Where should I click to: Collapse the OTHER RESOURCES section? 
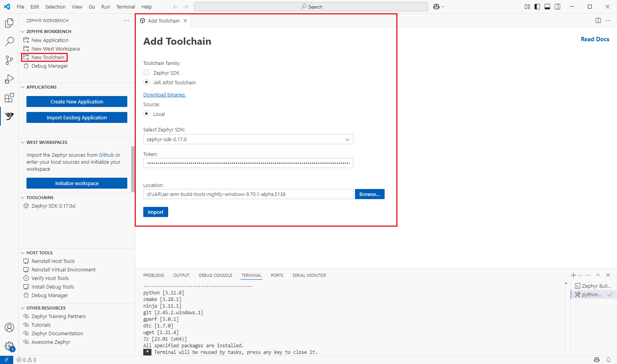(x=23, y=308)
